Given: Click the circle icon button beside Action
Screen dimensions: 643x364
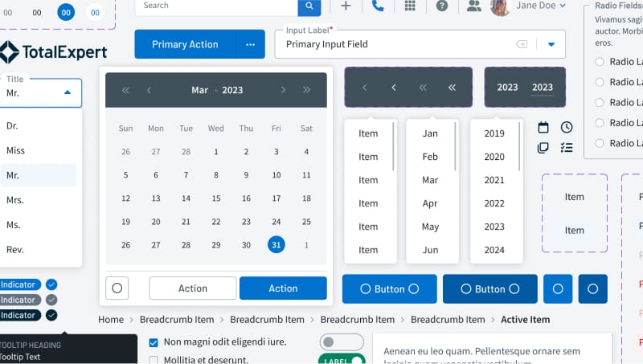Looking at the screenshot, I should coord(117,288).
